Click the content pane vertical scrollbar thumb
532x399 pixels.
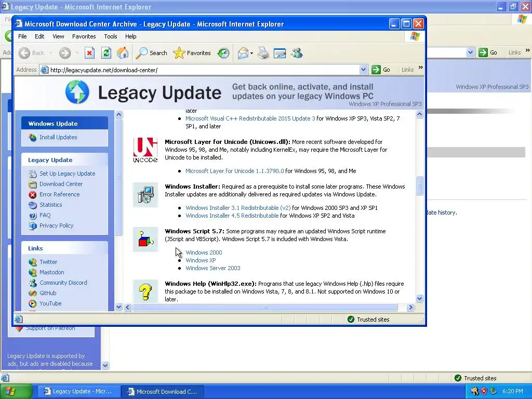coord(420,185)
